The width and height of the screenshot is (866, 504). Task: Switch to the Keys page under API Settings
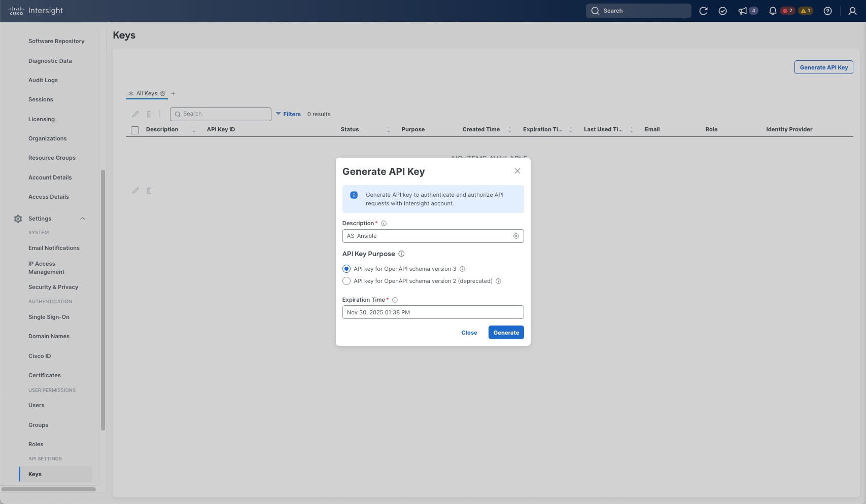pos(35,474)
